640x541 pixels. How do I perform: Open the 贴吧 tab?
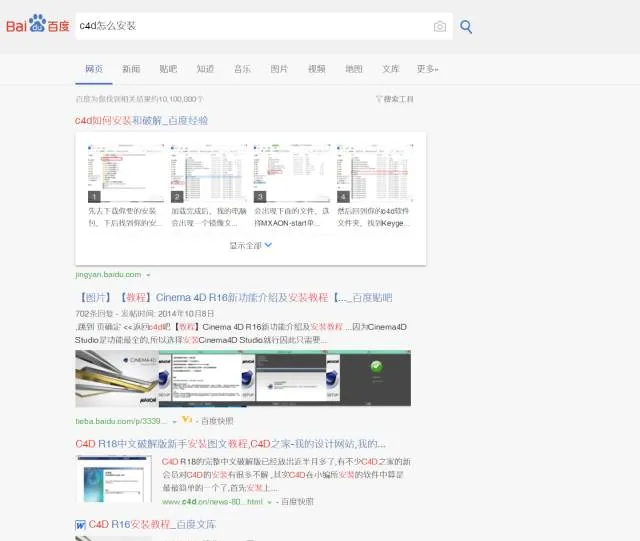click(x=168, y=69)
